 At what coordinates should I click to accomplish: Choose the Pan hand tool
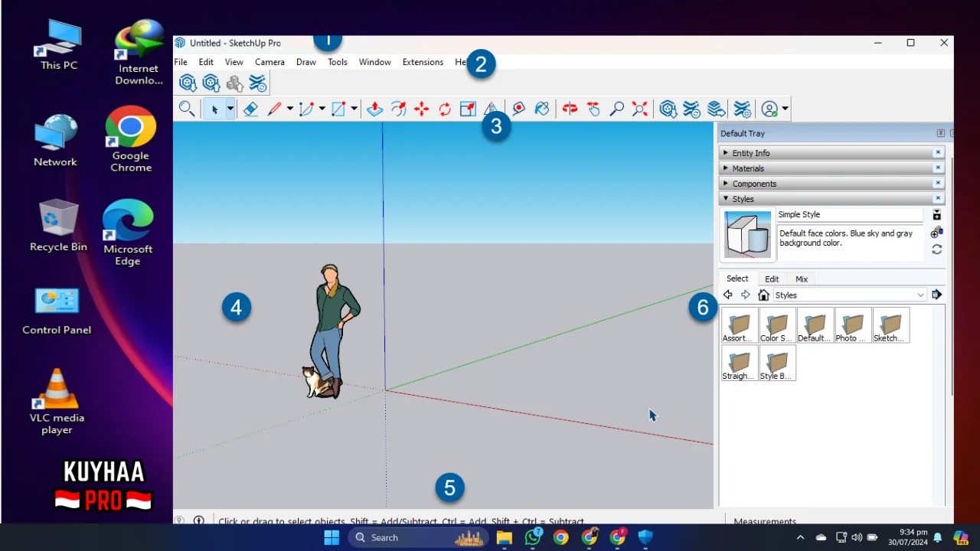click(593, 109)
